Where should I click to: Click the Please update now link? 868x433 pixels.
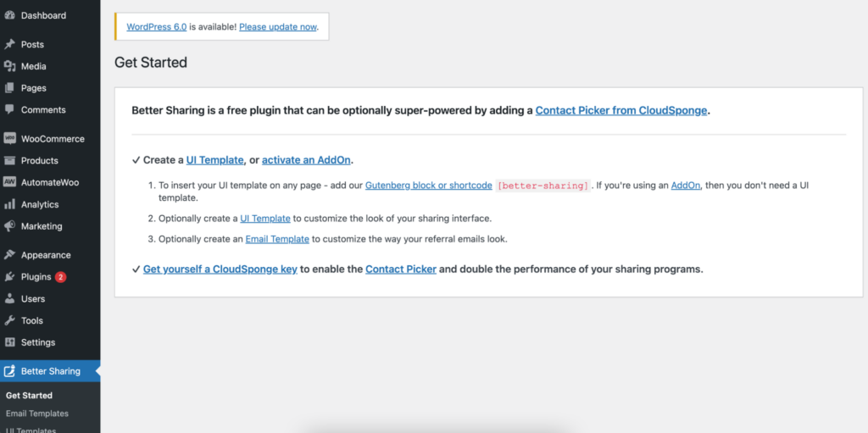278,26
